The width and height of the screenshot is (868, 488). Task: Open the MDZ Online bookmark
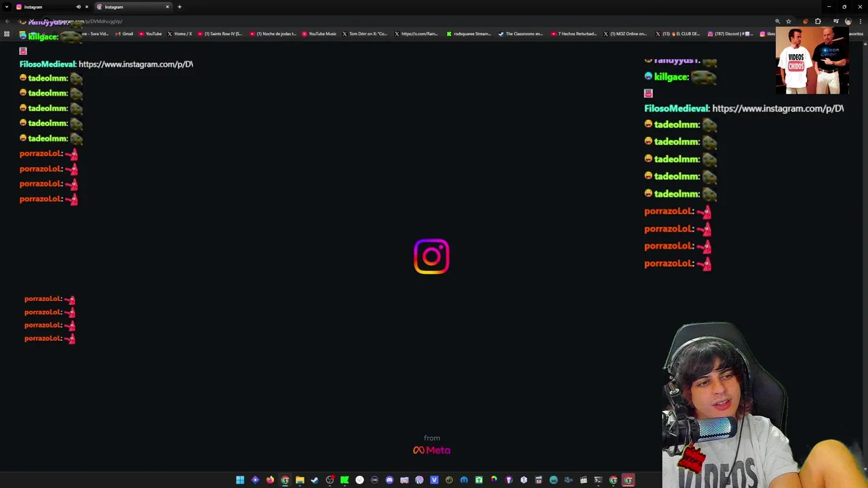click(x=625, y=34)
